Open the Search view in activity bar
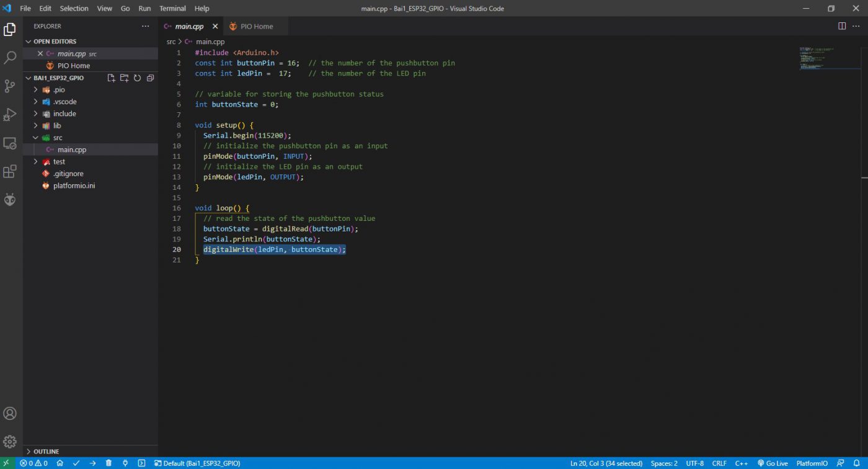Screen dimensions: 868x469 pyautogui.click(x=10, y=58)
